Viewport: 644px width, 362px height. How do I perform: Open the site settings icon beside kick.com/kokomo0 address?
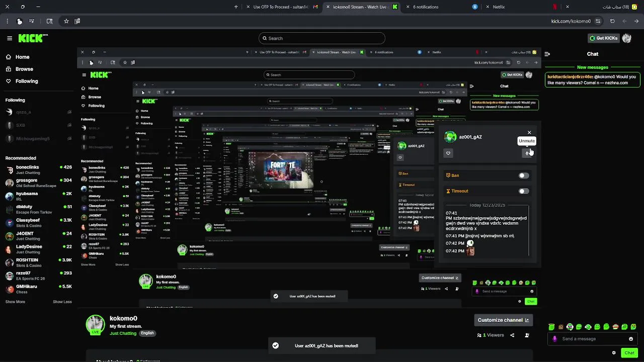(598, 21)
